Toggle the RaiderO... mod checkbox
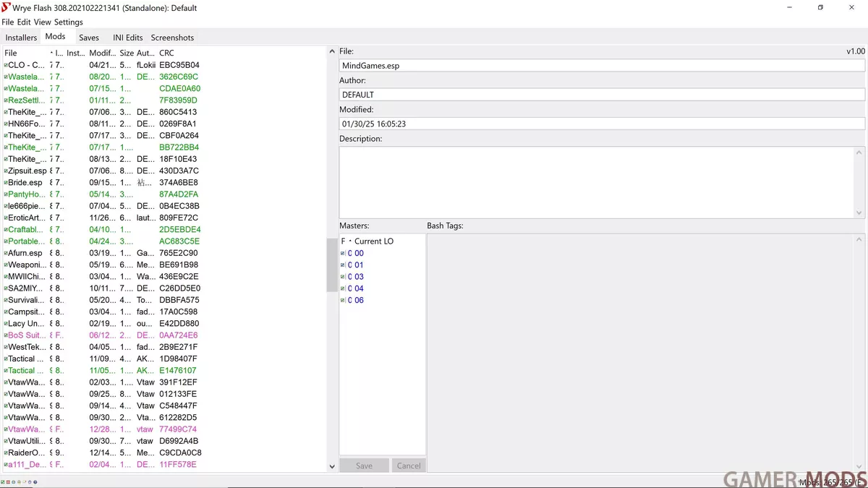The height and width of the screenshot is (488, 868). (x=6, y=453)
